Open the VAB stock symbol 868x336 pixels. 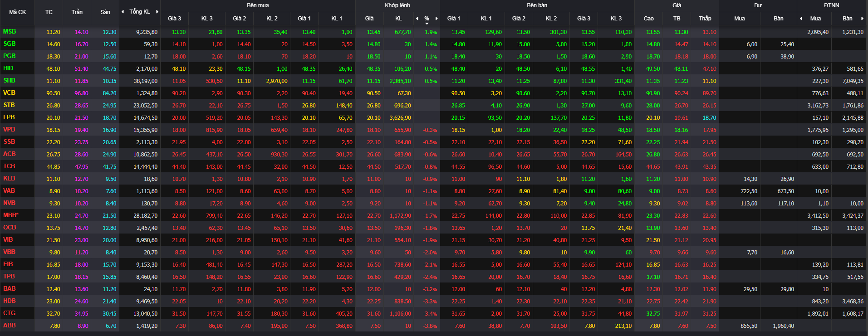(x=9, y=191)
